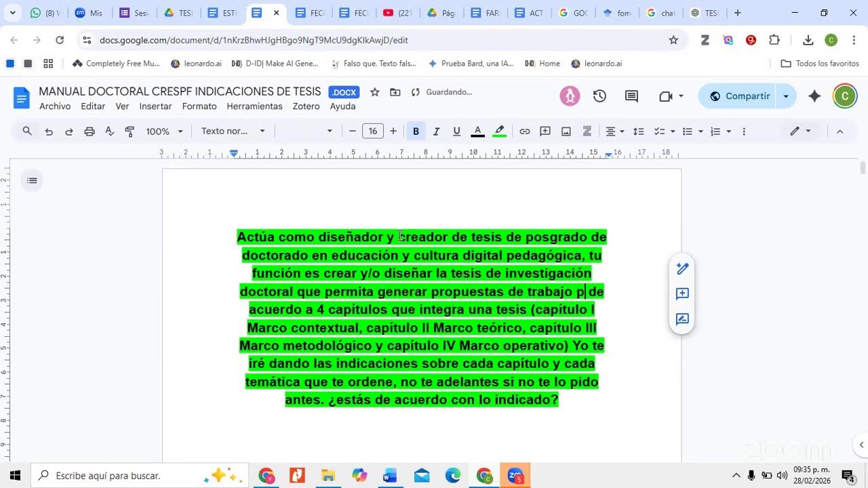Screen dimensions: 868x488
Task: Open the Zoom app in taskbar
Action: 515,476
